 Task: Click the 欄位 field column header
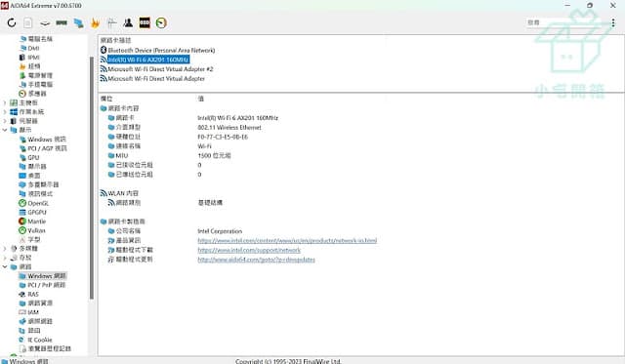(106, 99)
